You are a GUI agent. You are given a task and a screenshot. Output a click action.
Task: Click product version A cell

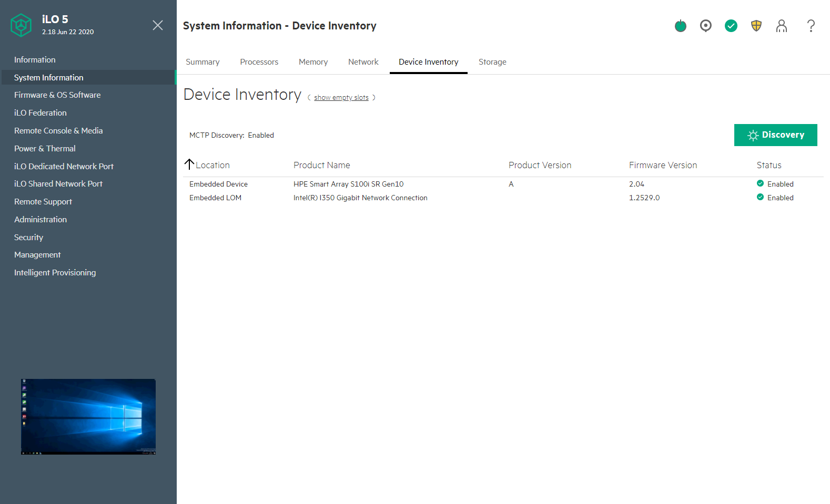(511, 184)
